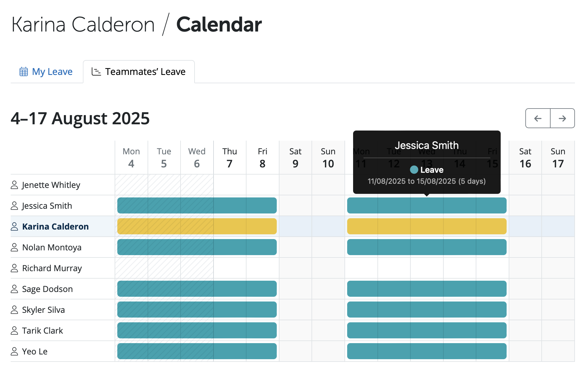Viewport: 588px width, 380px height.
Task: Click the chart icon beside Teammates' Leave
Action: (96, 72)
